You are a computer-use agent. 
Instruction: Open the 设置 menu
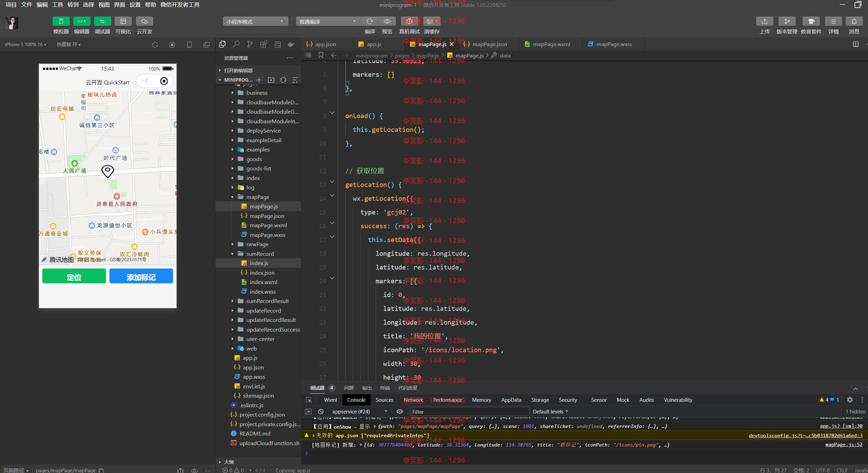135,4
